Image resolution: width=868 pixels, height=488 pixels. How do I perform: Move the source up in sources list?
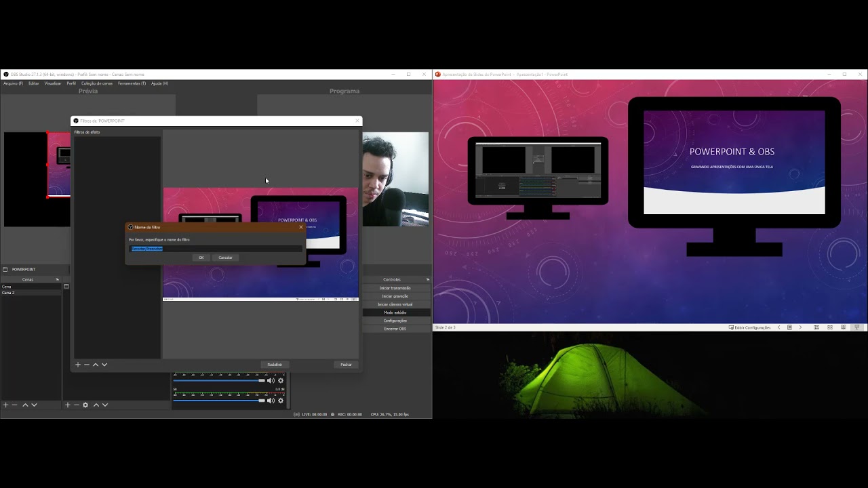pos(96,405)
